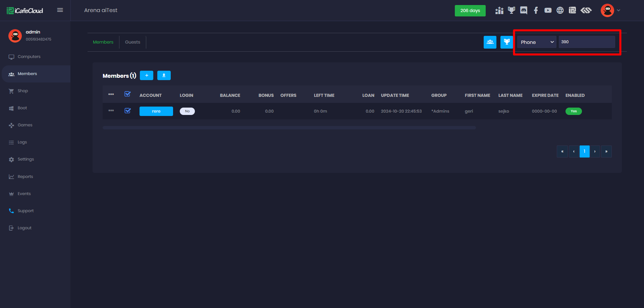Image resolution: width=644 pixels, height=308 pixels.
Task: Click the Discord icon in top bar
Action: coord(524,10)
